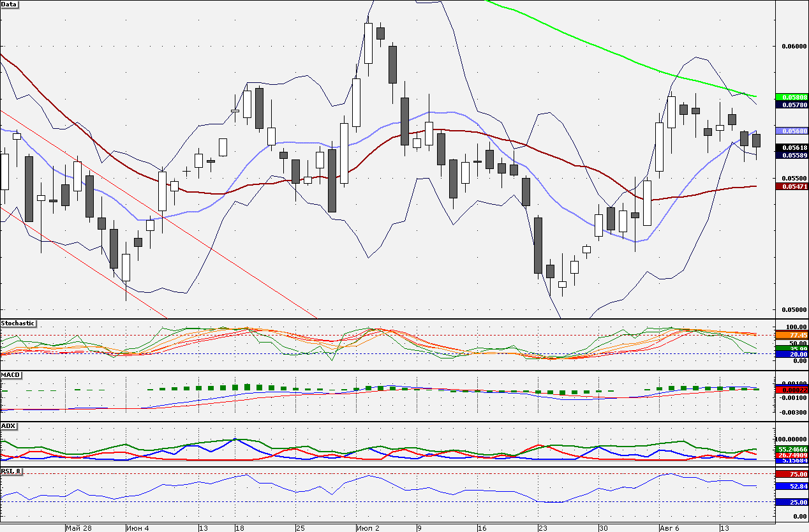This screenshot has height=532, width=809.
Task: Select the 16 date label on time axis
Action: [x=482, y=528]
